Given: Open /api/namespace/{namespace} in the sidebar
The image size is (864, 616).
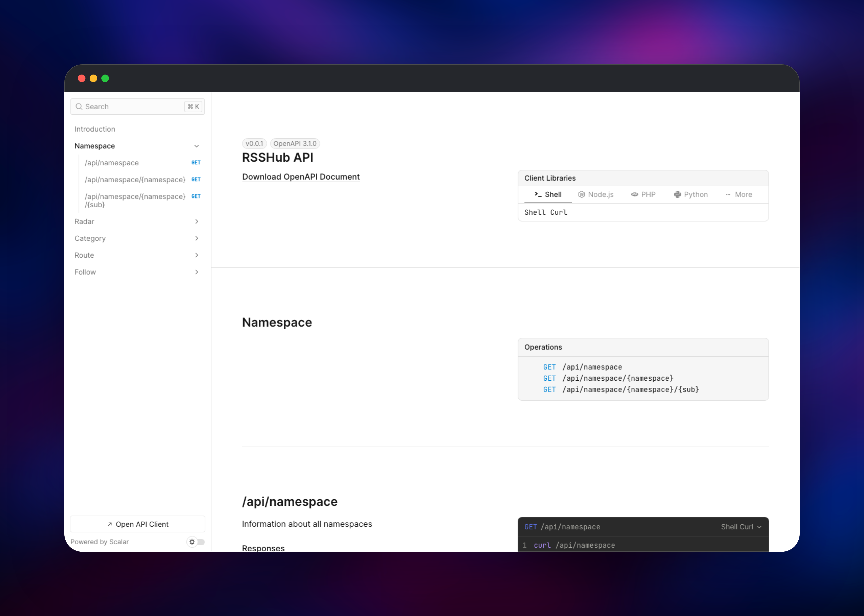Looking at the screenshot, I should [x=135, y=179].
